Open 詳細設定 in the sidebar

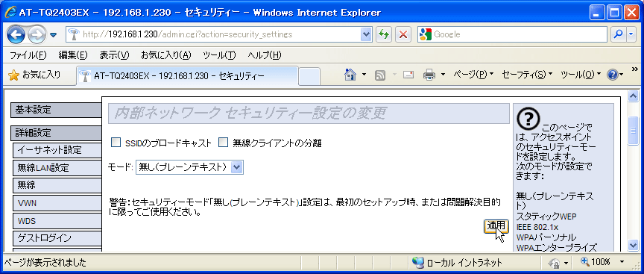coord(56,133)
